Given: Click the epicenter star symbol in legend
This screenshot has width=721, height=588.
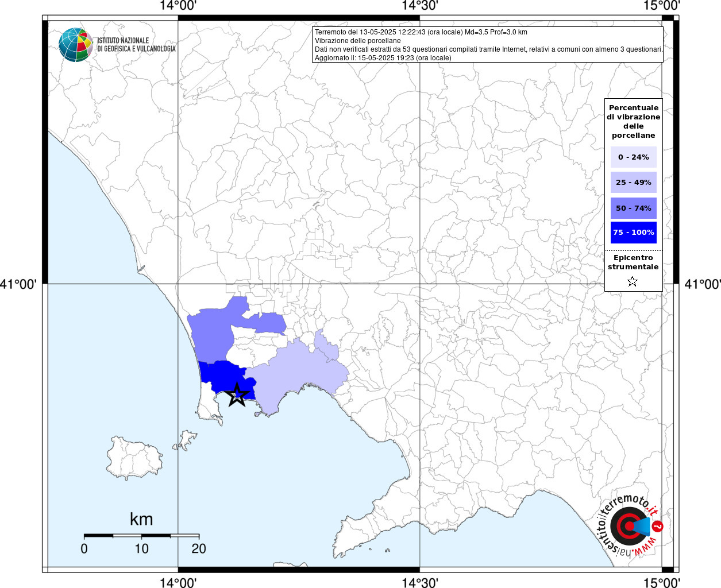Looking at the screenshot, I should tap(633, 281).
